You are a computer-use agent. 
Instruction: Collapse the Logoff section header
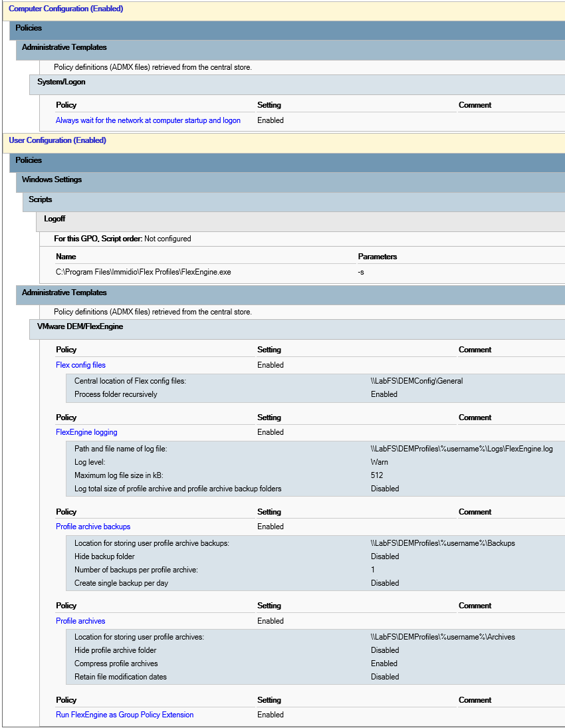[55, 219]
